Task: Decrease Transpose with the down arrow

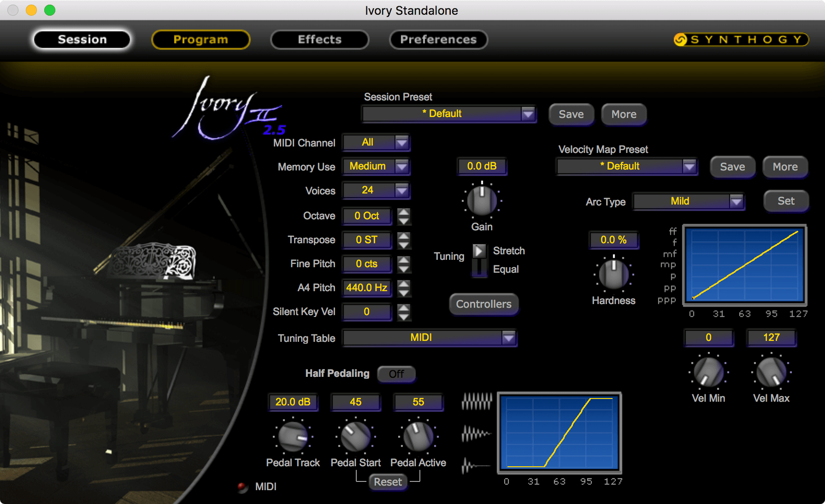Action: tap(404, 244)
